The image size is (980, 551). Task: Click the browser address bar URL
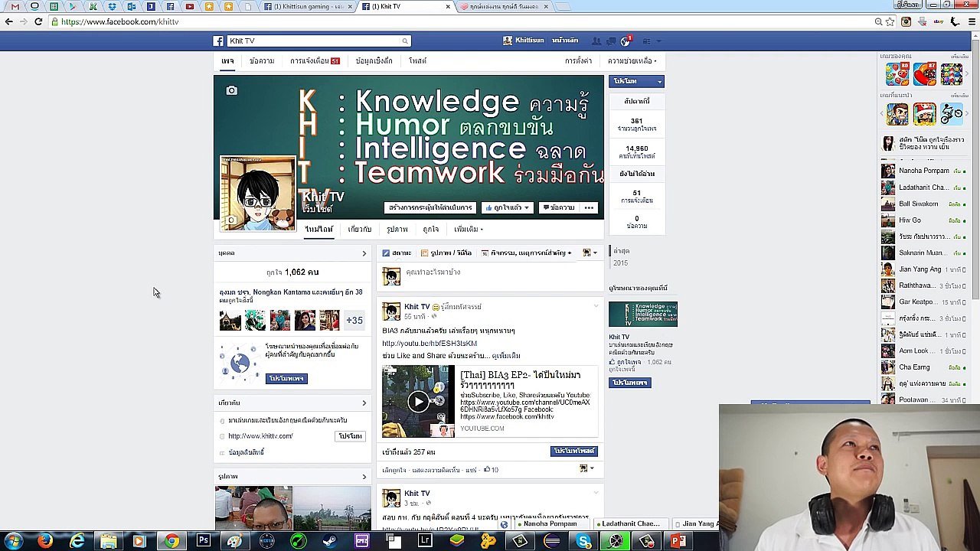click(x=119, y=21)
